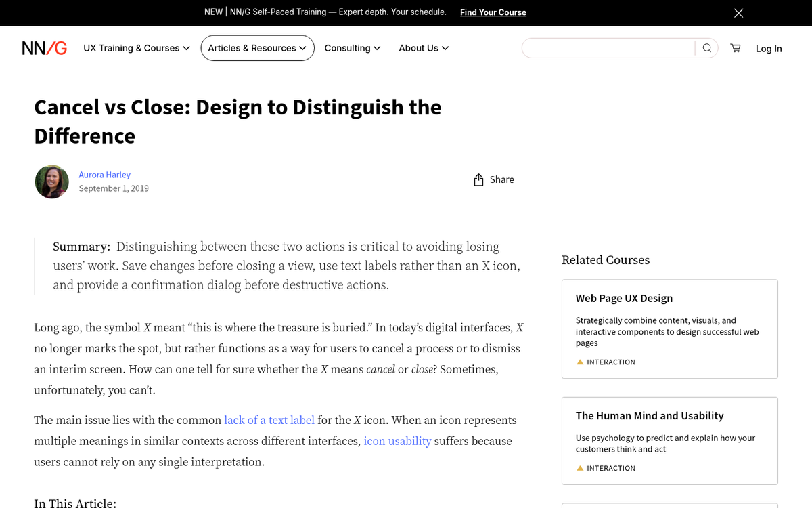Click the INTERACTION triangle on The Human Mind and Usability
This screenshot has width=812, height=508.
click(x=580, y=467)
